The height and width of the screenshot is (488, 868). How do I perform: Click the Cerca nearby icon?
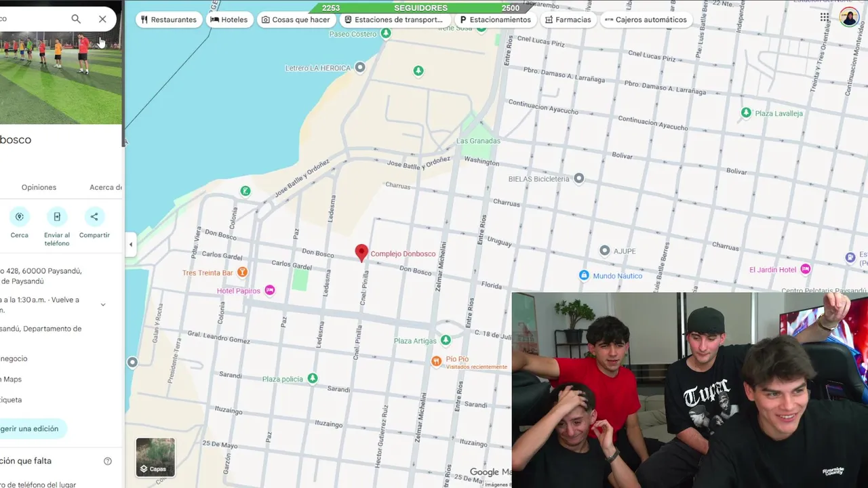[x=20, y=217]
